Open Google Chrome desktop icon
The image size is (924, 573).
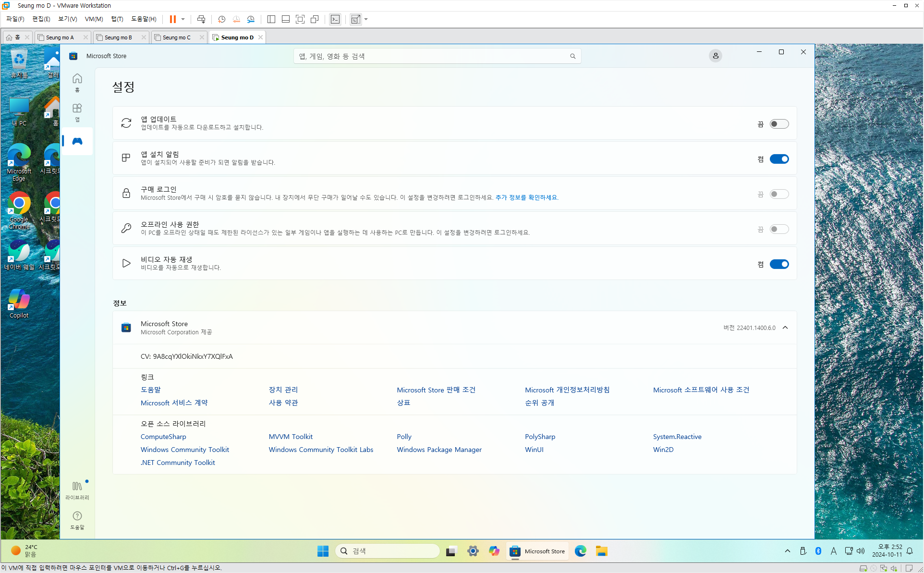point(19,210)
